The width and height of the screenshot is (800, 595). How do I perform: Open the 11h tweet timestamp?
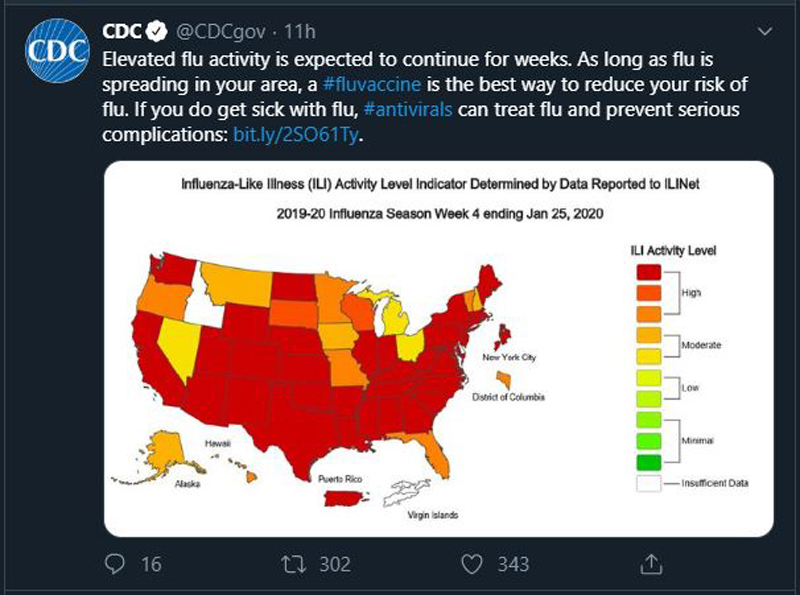(299, 32)
